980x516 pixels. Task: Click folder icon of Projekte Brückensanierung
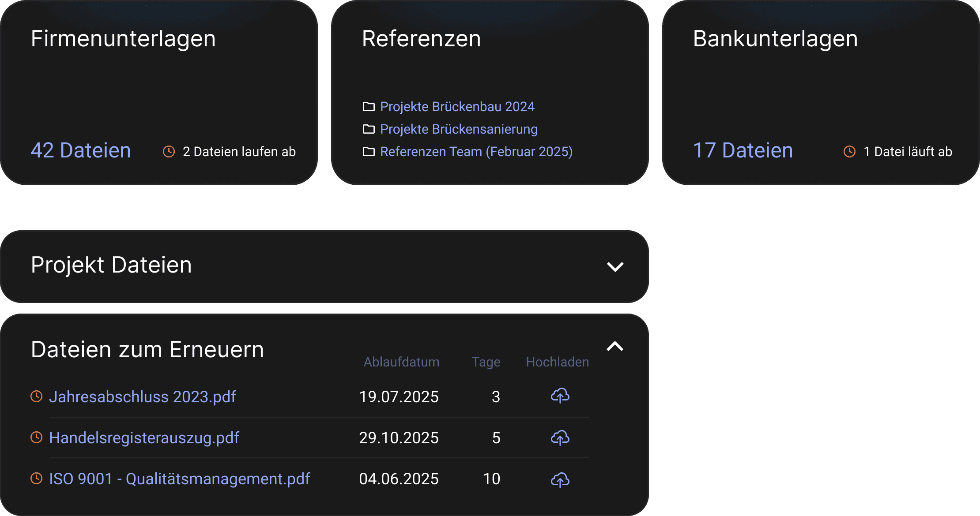(369, 129)
